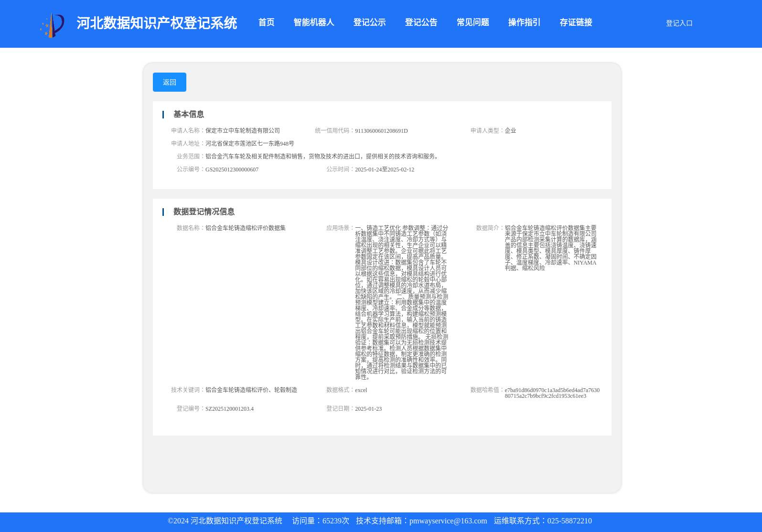Click footer copyright ©2024 河北数据知识产权登记系统
The image size is (762, 532).
tap(225, 521)
